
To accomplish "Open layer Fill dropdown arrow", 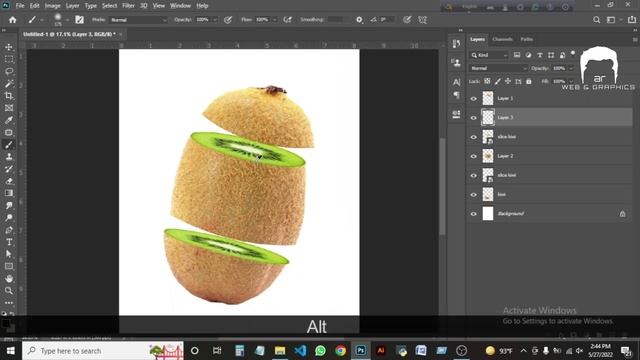I will click(571, 81).
